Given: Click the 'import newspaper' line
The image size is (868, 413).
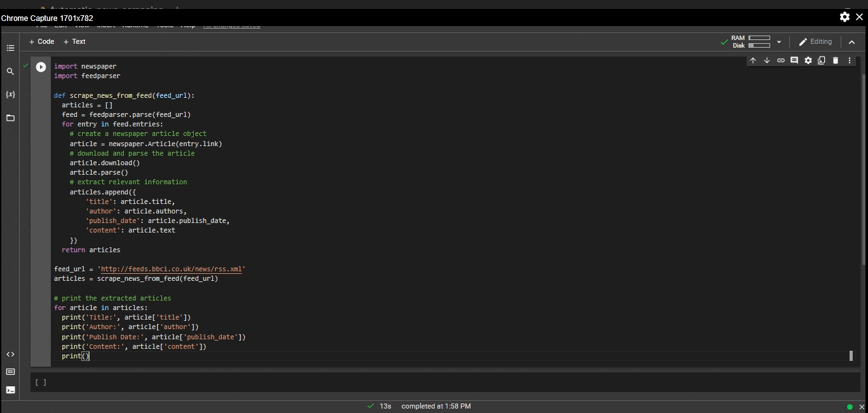Looking at the screenshot, I should tap(85, 67).
